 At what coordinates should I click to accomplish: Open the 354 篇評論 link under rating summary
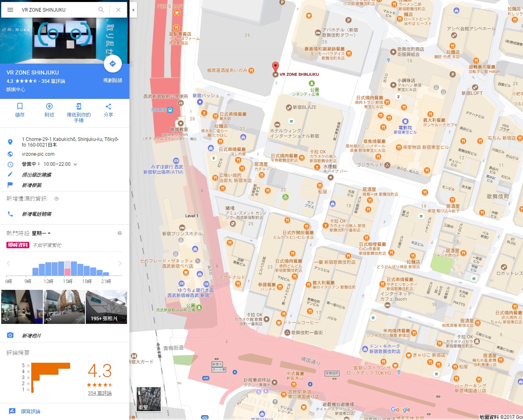click(x=100, y=393)
